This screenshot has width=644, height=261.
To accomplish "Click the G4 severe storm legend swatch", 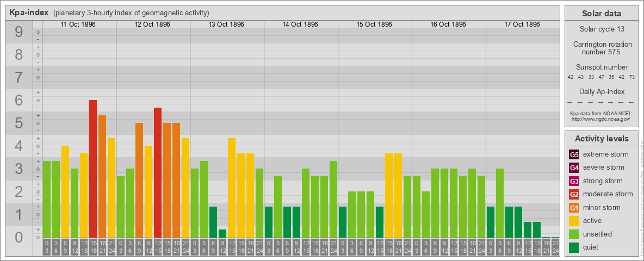I will 574,168.
